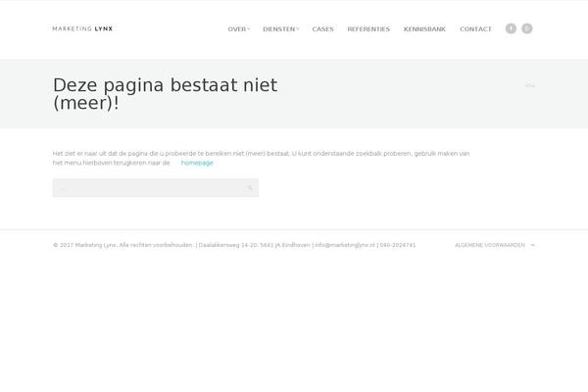Open the ALGEMENE VOORWAARDEN link
Viewport: 588px width, 392px height.
(x=490, y=245)
